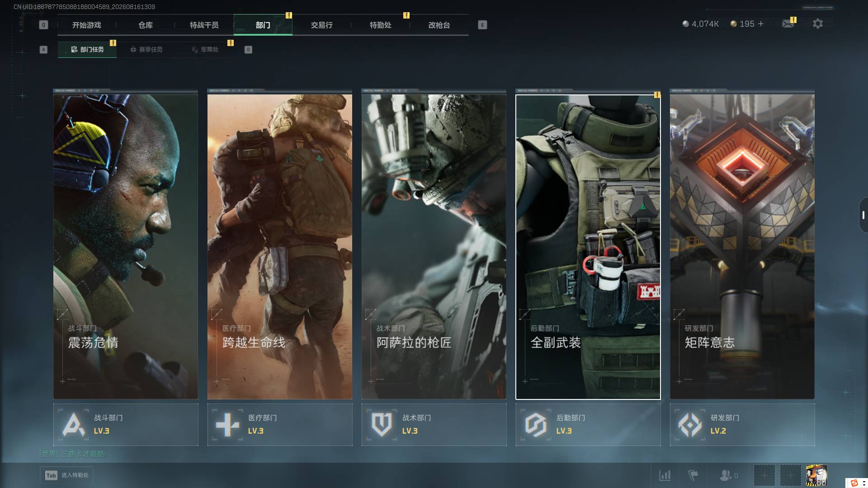
Task: Click the 后勤部门 hexagon emblem icon
Action: click(536, 425)
